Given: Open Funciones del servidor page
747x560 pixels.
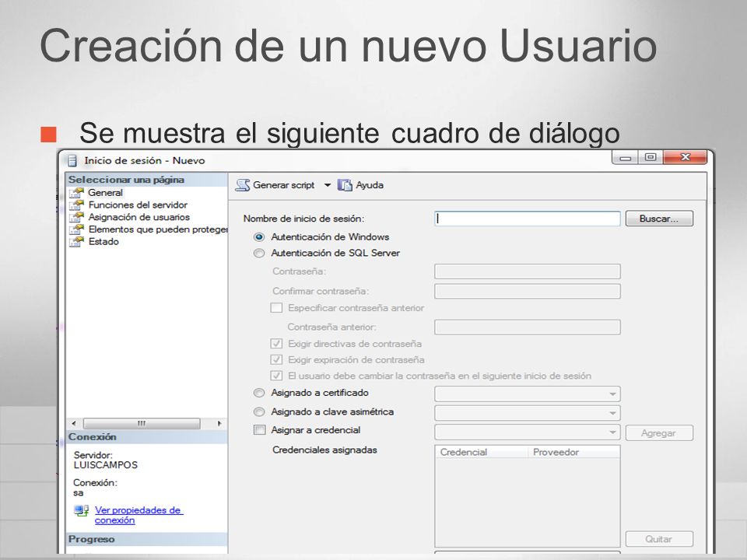Looking at the screenshot, I should tap(138, 205).
